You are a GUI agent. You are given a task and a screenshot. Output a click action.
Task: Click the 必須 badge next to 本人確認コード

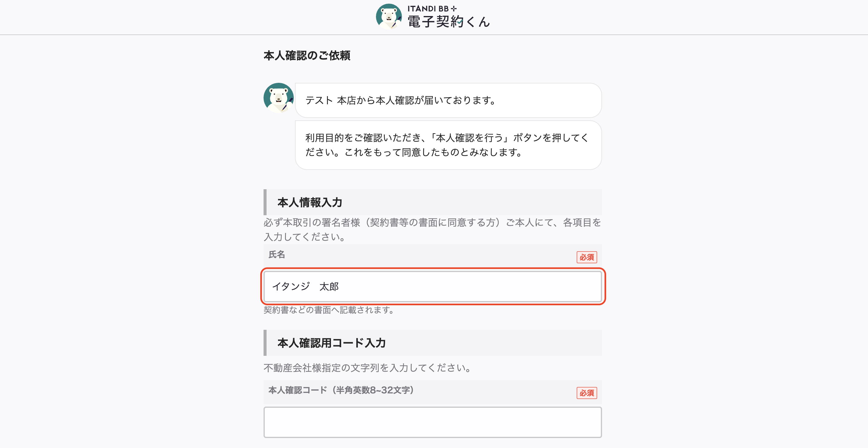pyautogui.click(x=587, y=393)
